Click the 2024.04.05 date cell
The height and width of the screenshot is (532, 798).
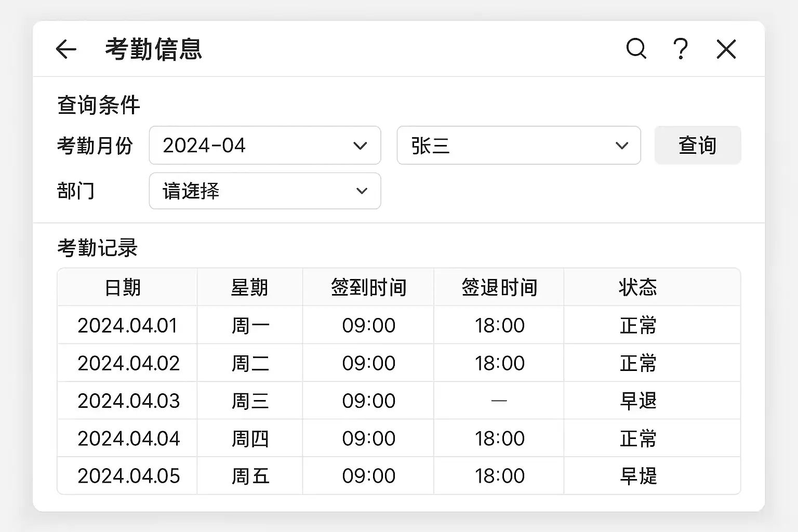click(x=128, y=476)
